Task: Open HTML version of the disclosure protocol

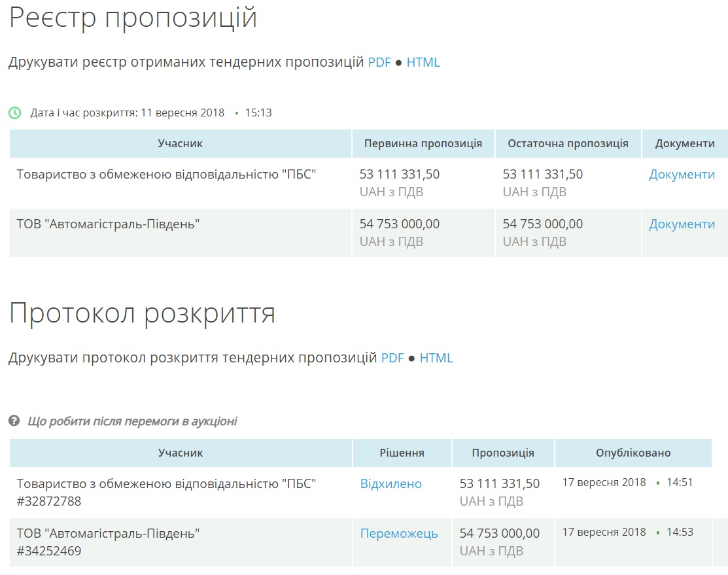Action: click(x=436, y=358)
